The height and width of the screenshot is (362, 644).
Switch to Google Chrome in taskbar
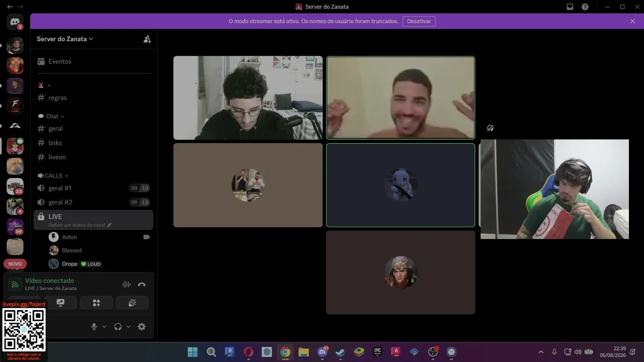coord(285,352)
